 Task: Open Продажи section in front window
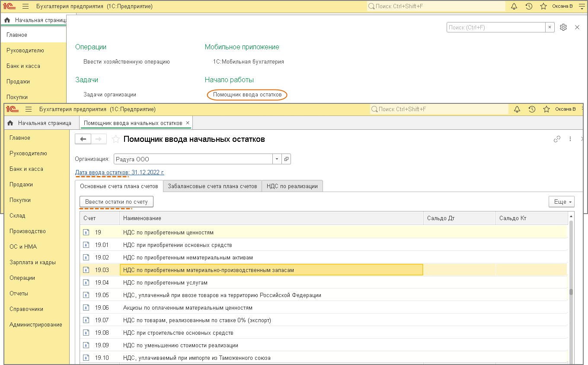[21, 184]
